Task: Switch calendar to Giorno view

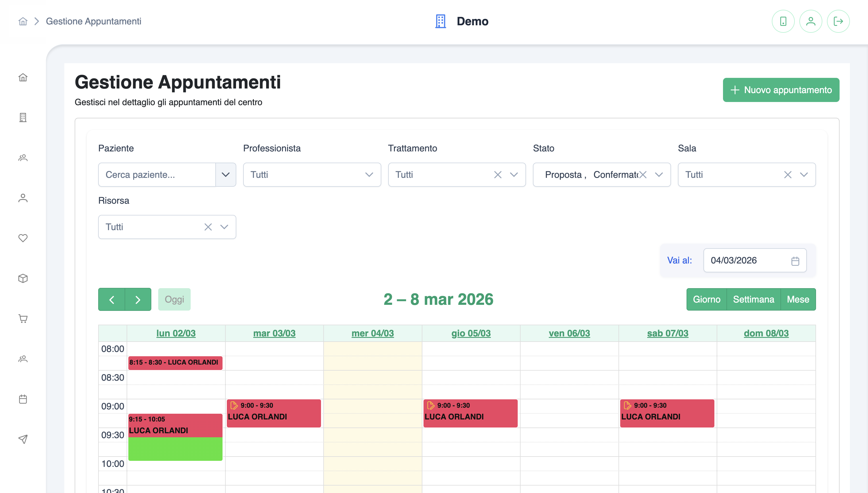Action: click(707, 299)
